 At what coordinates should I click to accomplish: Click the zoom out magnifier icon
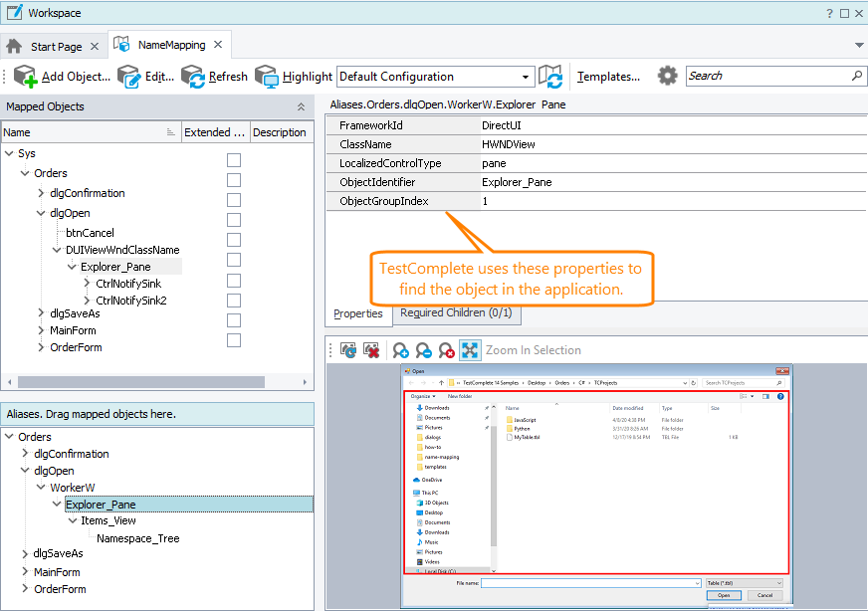point(424,350)
